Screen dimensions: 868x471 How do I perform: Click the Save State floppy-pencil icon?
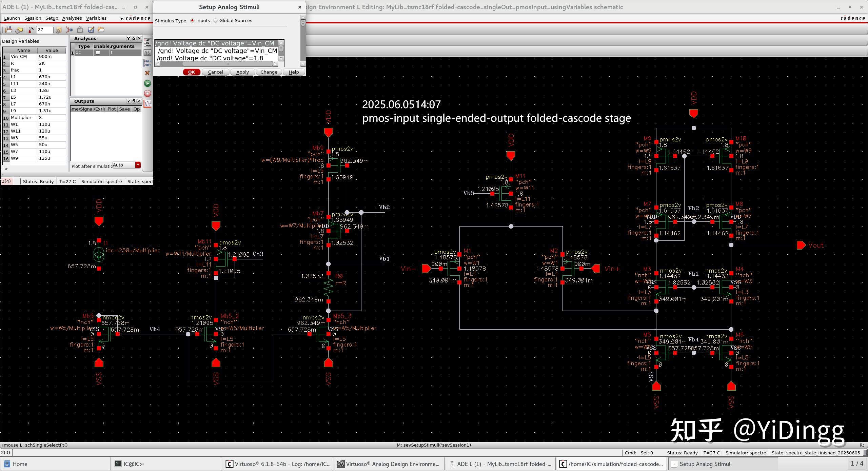tap(91, 30)
